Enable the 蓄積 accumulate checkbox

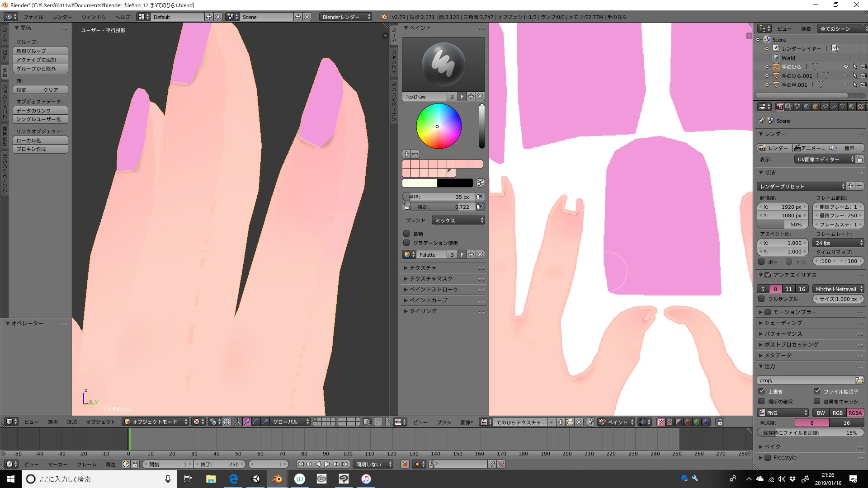click(x=406, y=234)
